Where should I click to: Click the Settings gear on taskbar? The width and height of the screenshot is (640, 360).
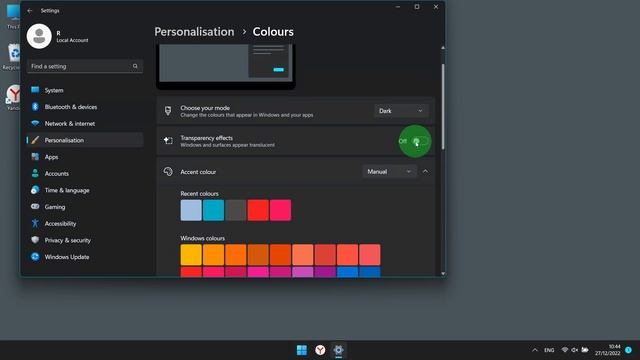tap(338, 350)
